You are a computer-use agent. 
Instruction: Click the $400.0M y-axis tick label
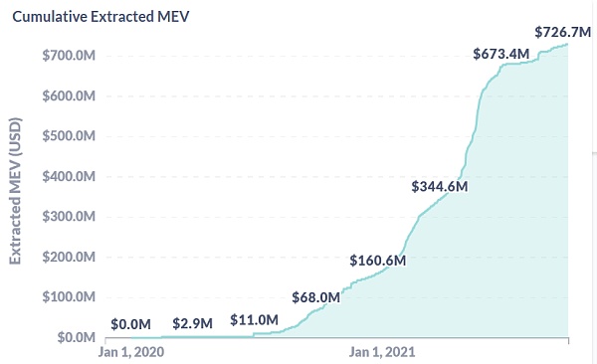point(69,177)
